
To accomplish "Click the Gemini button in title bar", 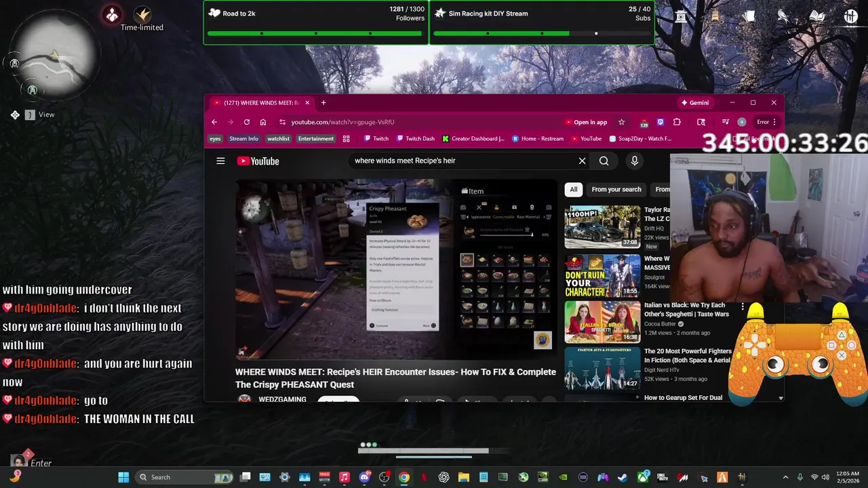I will pyautogui.click(x=696, y=103).
